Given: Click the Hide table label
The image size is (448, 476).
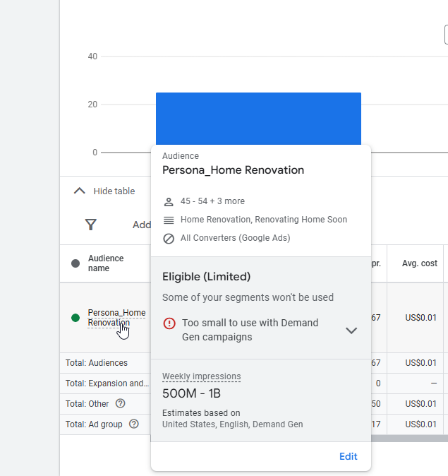Looking at the screenshot, I should (x=114, y=191).
